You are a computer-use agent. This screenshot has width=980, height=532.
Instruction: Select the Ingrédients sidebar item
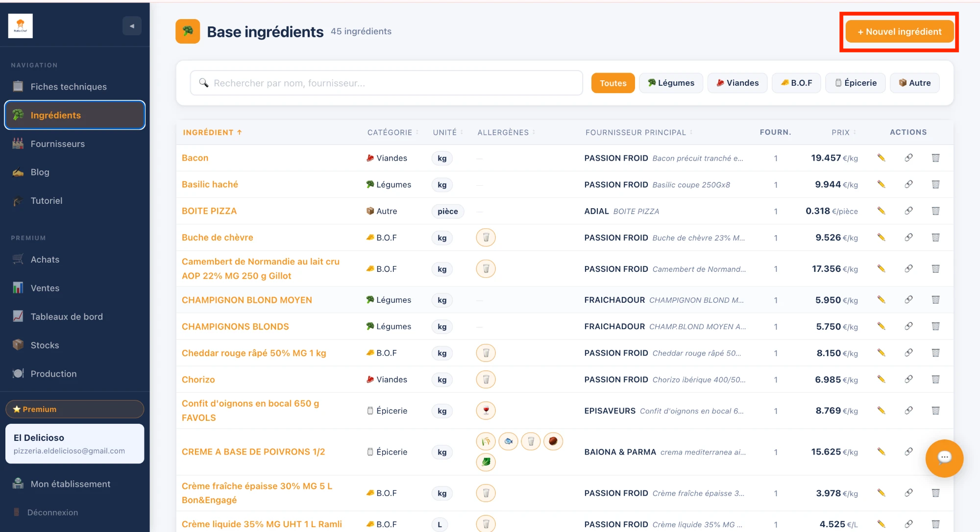click(x=74, y=115)
